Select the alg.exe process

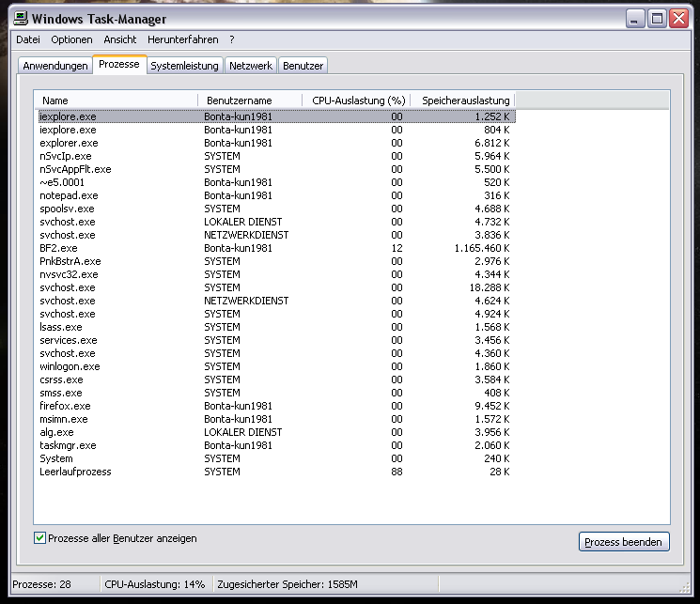[x=277, y=433]
